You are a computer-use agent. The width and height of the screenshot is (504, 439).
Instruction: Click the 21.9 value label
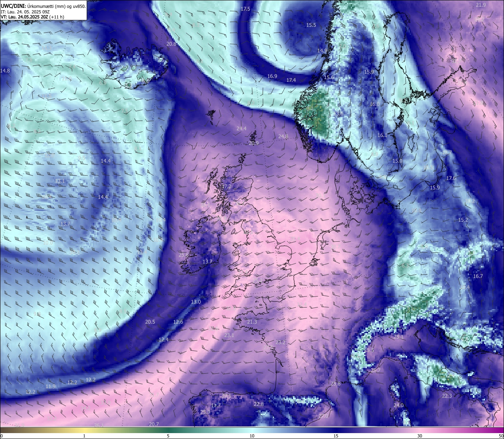481,5
